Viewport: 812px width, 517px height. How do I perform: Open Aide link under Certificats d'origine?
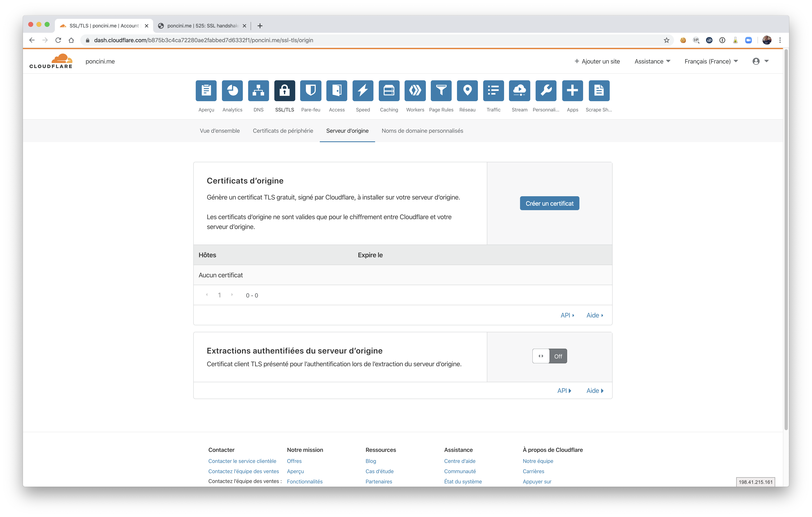tap(595, 315)
